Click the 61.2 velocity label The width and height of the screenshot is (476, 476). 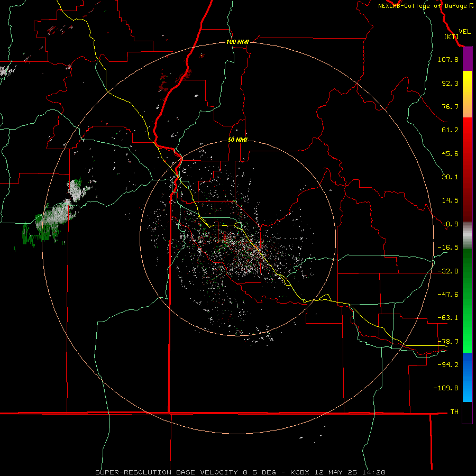click(x=450, y=130)
